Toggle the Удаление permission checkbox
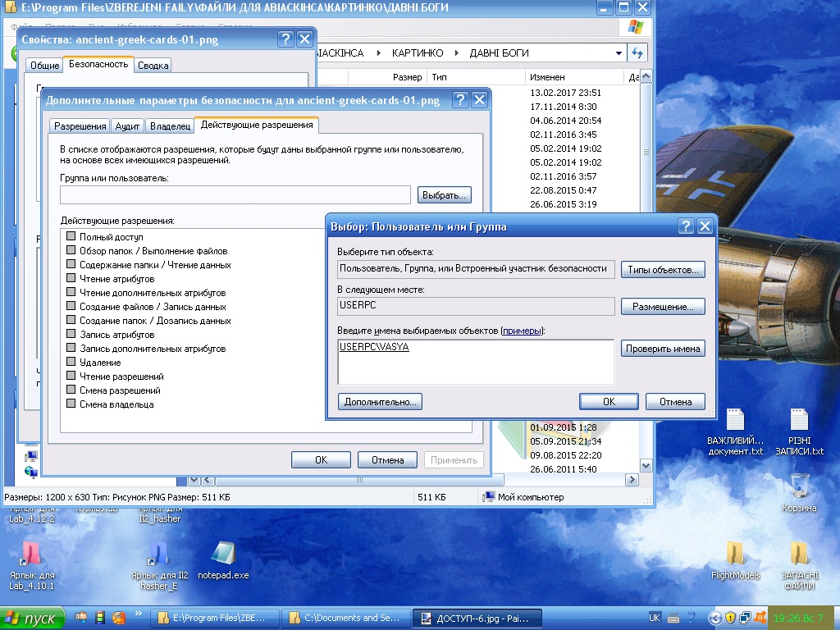This screenshot has width=840, height=630. [x=71, y=362]
